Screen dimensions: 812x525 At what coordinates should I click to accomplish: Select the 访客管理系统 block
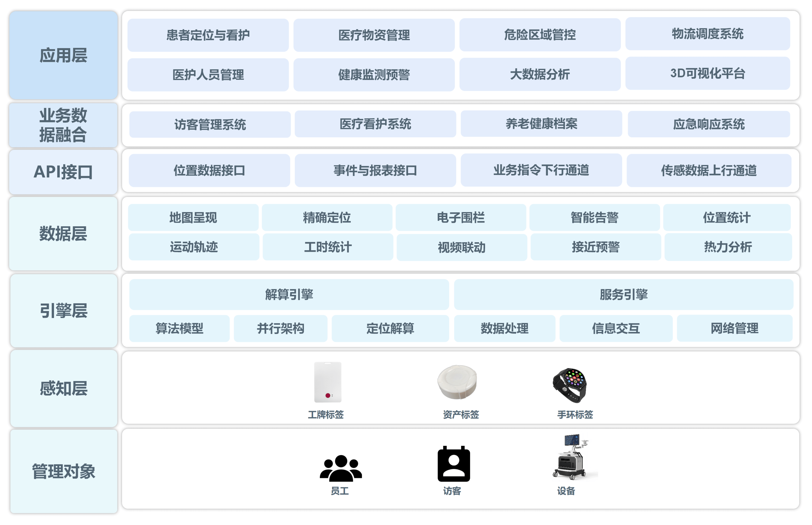click(x=210, y=124)
